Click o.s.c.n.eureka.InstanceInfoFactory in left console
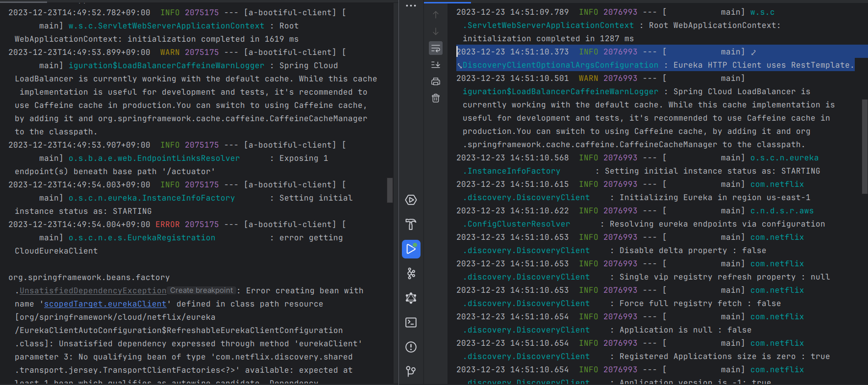 click(x=152, y=198)
